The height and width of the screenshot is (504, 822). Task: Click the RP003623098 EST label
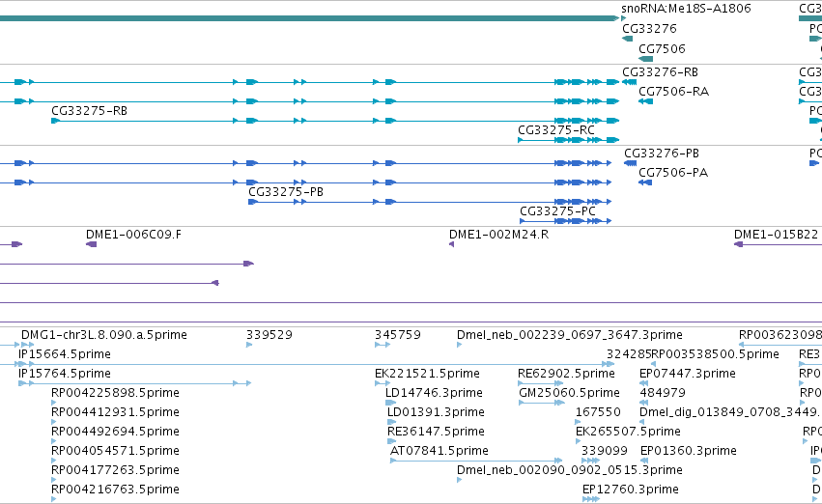(780, 335)
